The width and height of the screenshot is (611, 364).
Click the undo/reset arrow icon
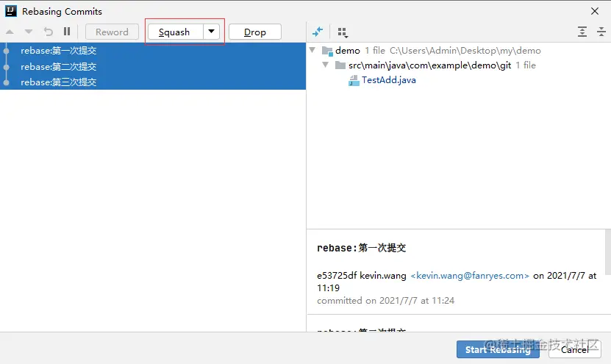pyautogui.click(x=48, y=32)
